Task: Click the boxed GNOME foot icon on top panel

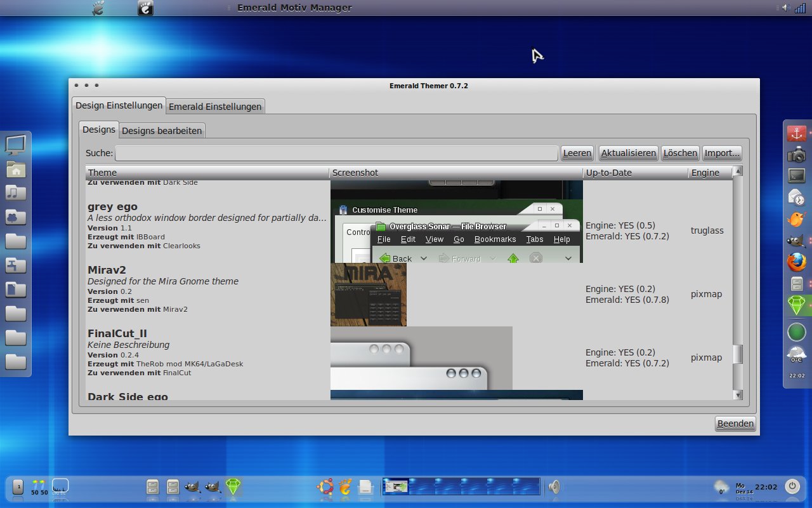Action: 145,8
